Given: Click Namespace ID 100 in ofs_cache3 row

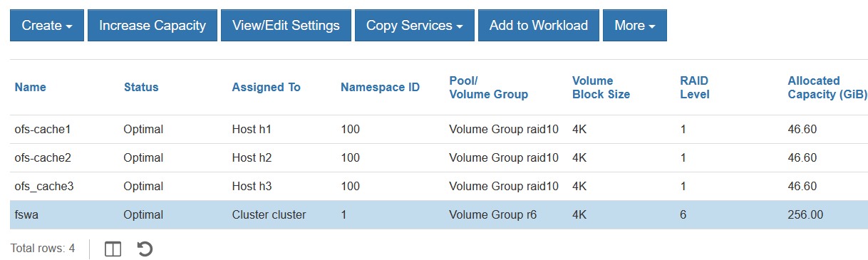Looking at the screenshot, I should 350,186.
